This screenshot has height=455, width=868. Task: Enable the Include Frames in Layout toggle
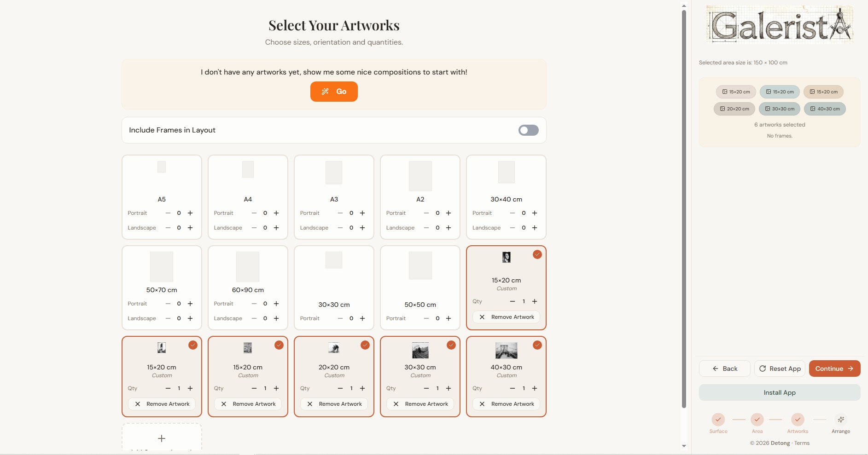click(528, 130)
